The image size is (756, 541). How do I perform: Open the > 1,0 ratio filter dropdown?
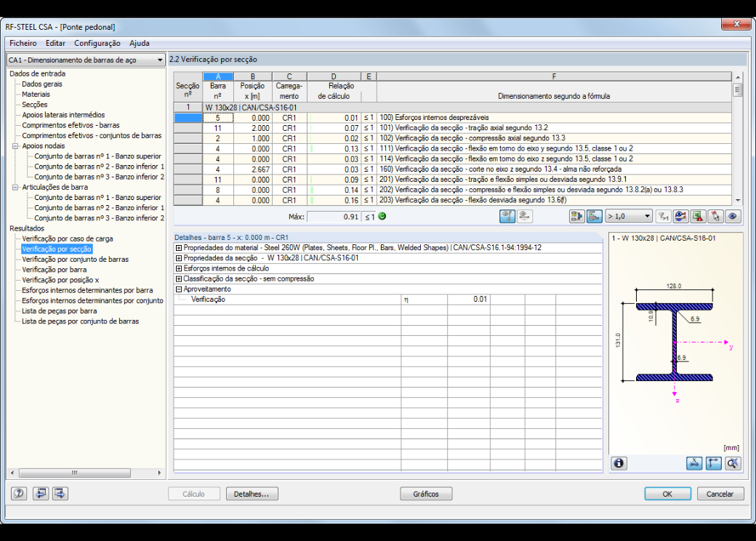coord(629,217)
